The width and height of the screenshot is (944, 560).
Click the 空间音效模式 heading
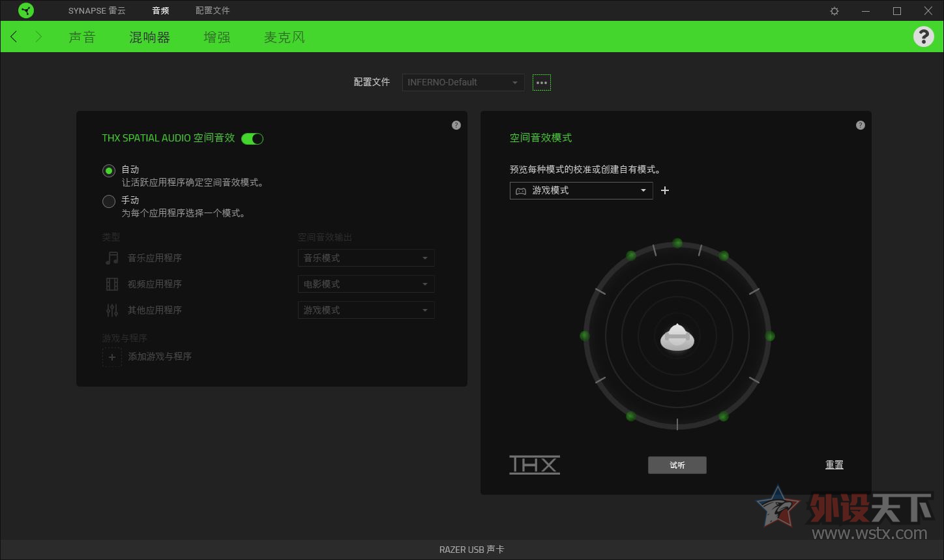pyautogui.click(x=541, y=138)
